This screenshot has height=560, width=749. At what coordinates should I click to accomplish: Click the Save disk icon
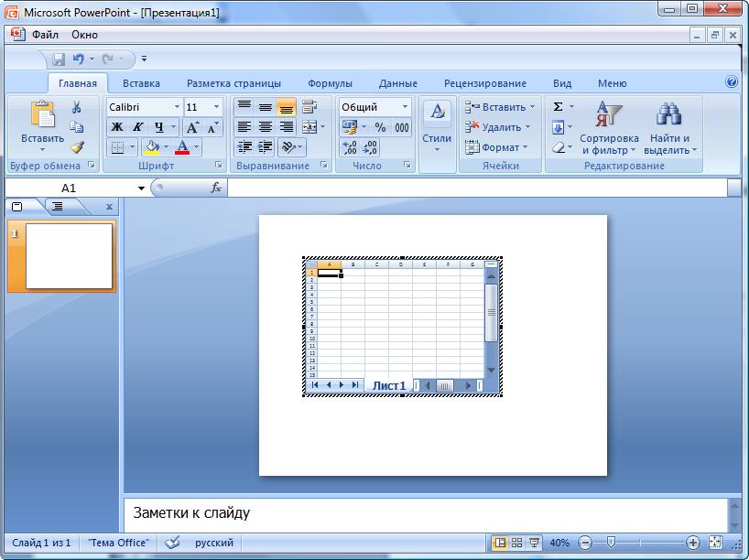point(59,59)
